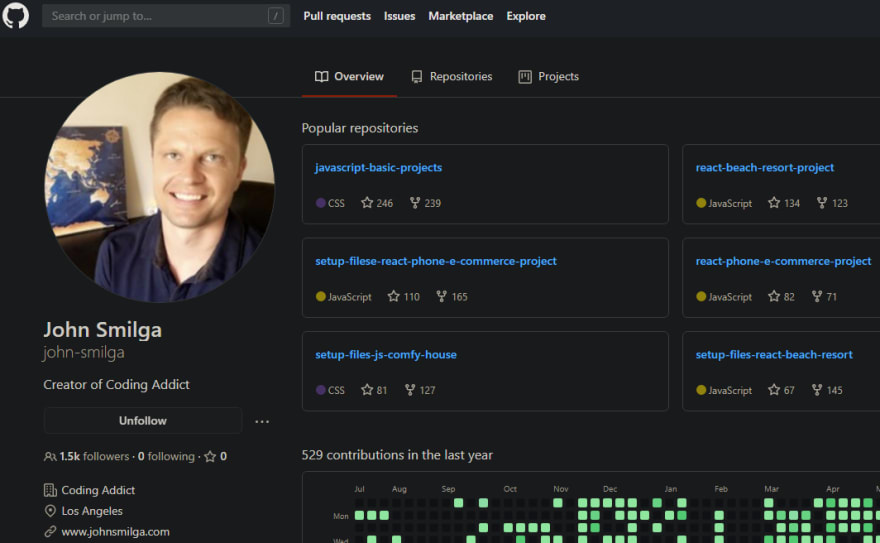Open setup-files-react-beach-resort repository
This screenshot has height=543, width=880.
774,355
